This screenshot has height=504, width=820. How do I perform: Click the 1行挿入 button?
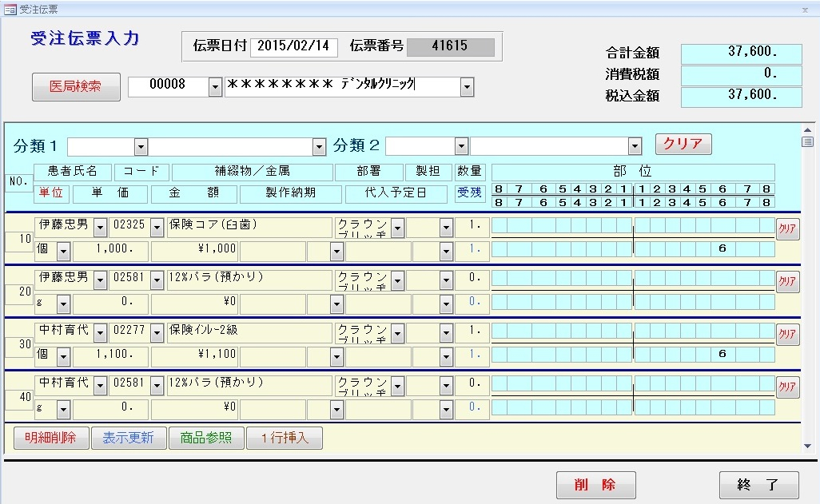pyautogui.click(x=285, y=438)
